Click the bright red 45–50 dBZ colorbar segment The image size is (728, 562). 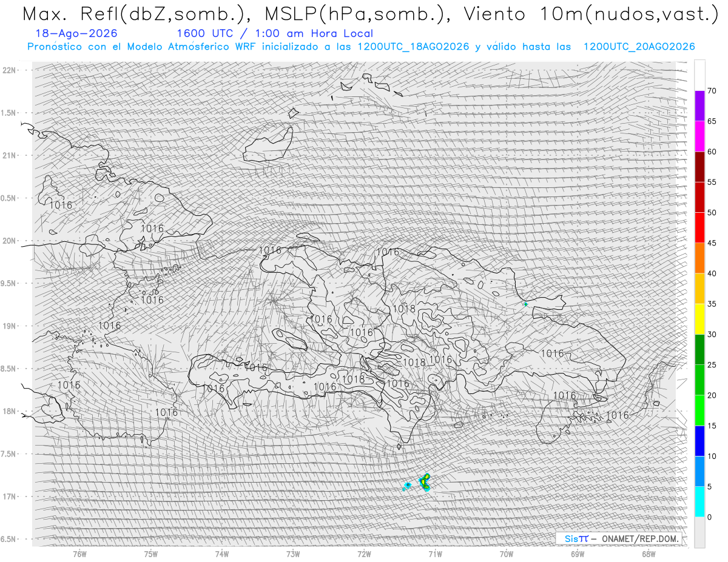tap(699, 228)
